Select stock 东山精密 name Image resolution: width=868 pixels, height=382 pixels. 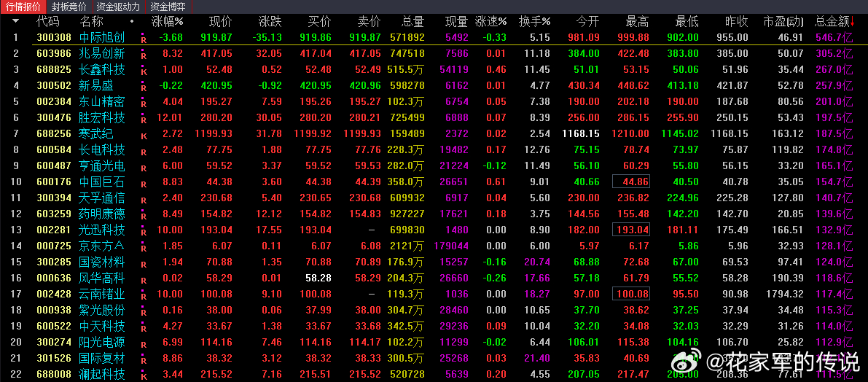(103, 102)
